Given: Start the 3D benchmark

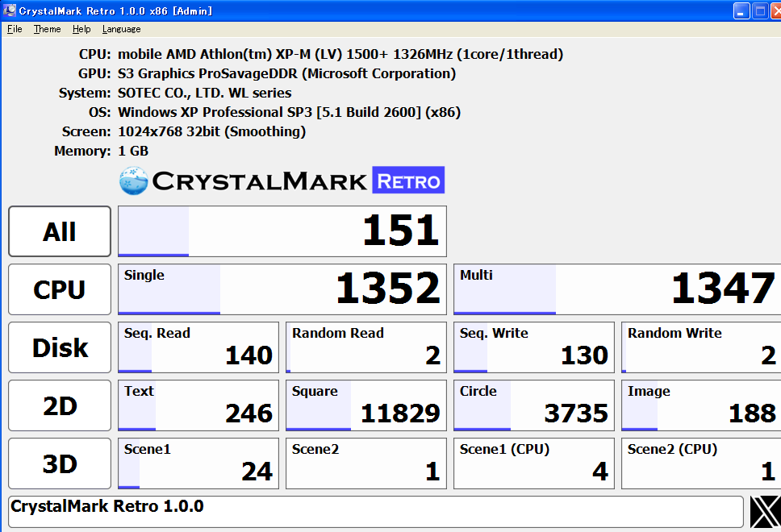Looking at the screenshot, I should click(x=60, y=463).
